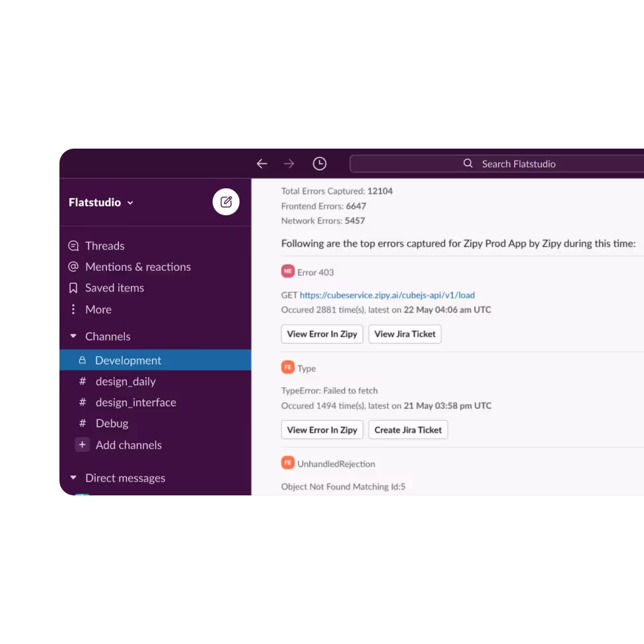644x644 pixels.
Task: Click the search magnifier icon
Action: (x=468, y=163)
